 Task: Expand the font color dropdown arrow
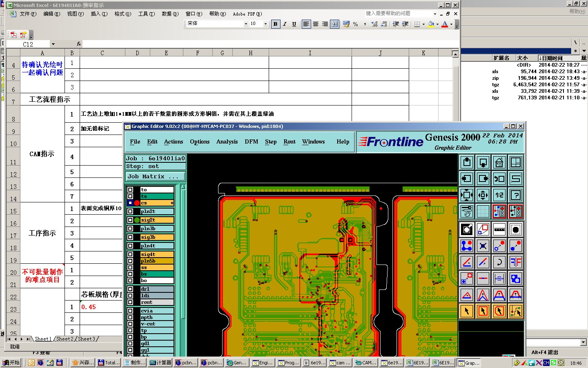tap(451, 24)
